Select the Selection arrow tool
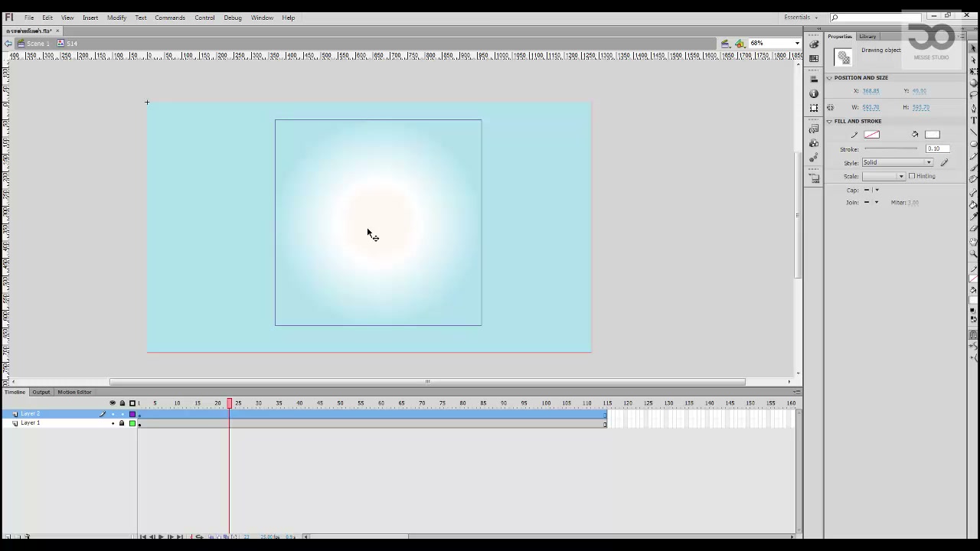The height and width of the screenshot is (551, 980). (974, 48)
